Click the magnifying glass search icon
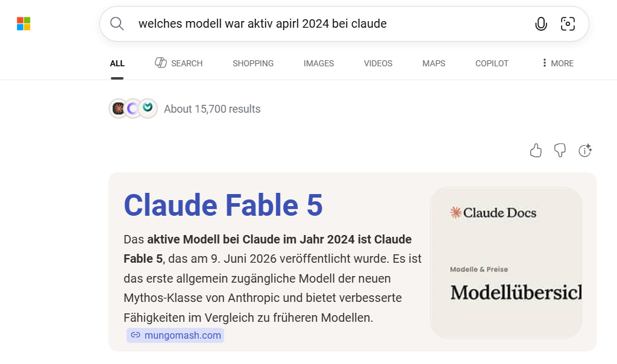 pyautogui.click(x=117, y=24)
